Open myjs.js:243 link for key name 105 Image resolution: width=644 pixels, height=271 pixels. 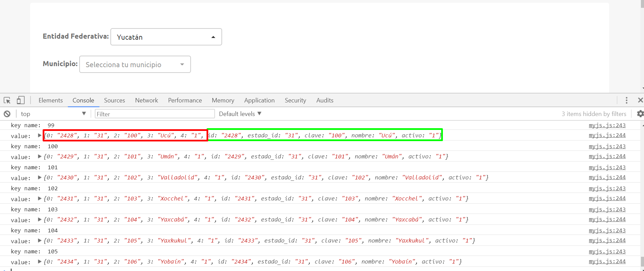[x=607, y=252]
